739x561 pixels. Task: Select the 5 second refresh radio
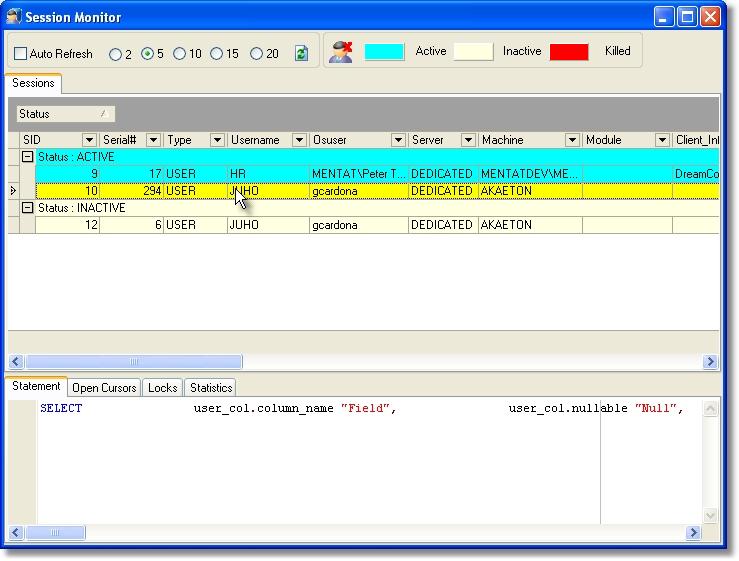(148, 54)
